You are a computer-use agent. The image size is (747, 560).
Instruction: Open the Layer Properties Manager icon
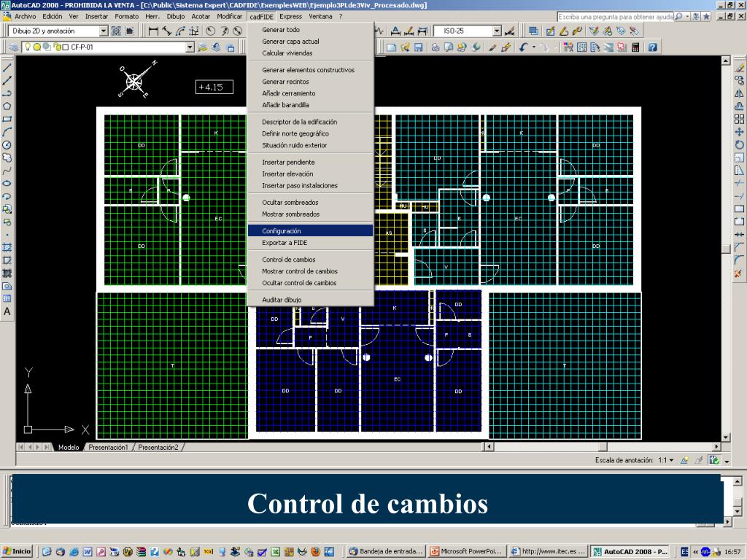[14, 47]
